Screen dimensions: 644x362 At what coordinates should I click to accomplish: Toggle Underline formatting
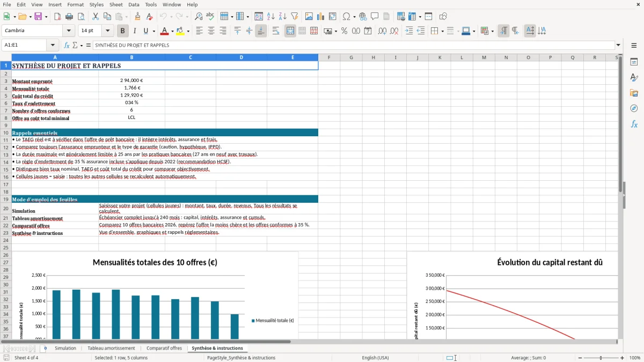[145, 31]
